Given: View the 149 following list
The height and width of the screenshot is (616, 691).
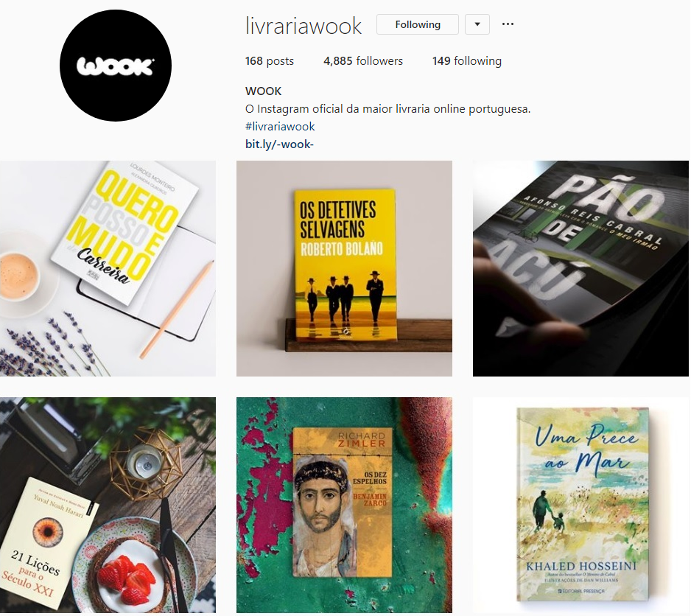Looking at the screenshot, I should (467, 61).
